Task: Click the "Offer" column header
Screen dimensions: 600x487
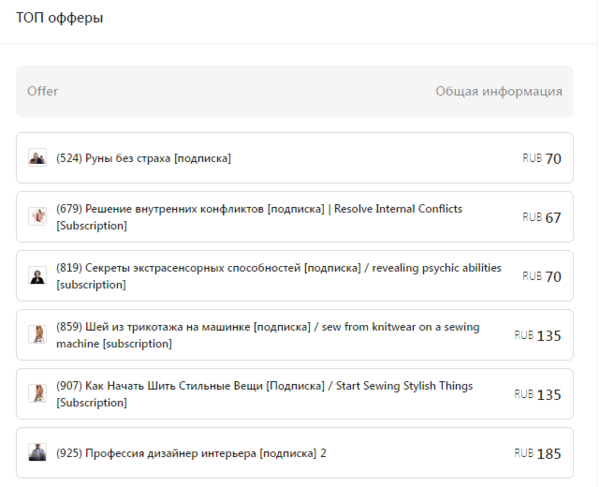Action: click(x=43, y=91)
